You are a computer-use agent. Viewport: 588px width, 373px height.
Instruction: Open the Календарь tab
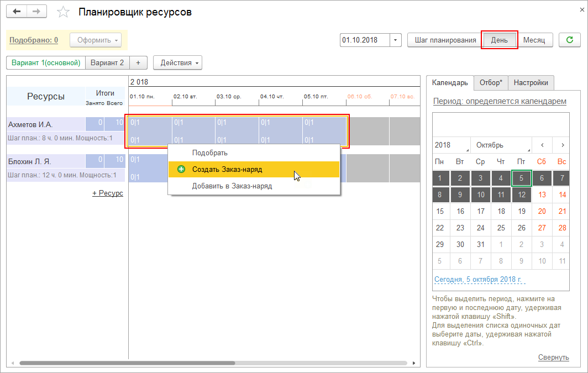[x=450, y=82]
